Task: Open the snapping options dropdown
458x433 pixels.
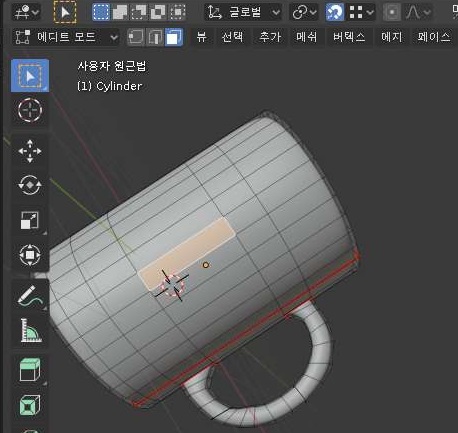Action: (x=361, y=12)
